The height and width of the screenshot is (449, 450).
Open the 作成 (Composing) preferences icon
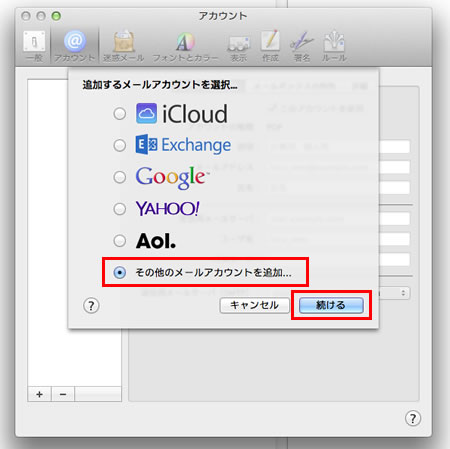[270, 46]
